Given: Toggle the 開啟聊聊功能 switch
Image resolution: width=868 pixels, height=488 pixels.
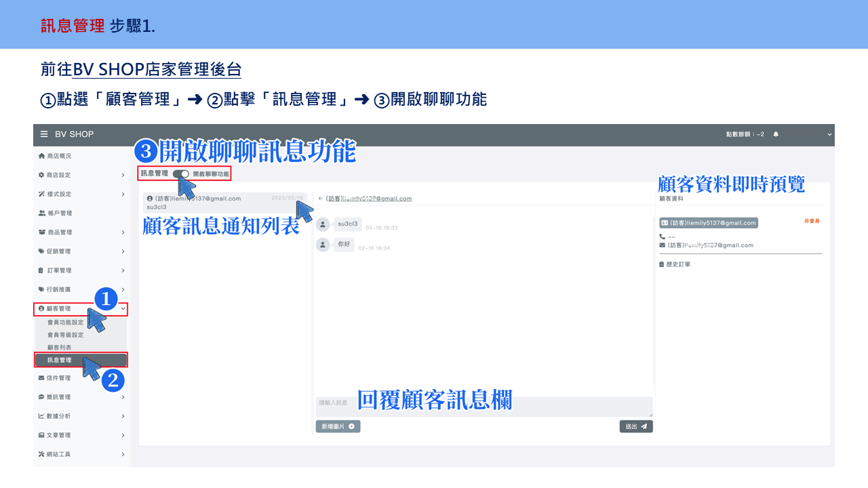Looking at the screenshot, I should pos(181,174).
